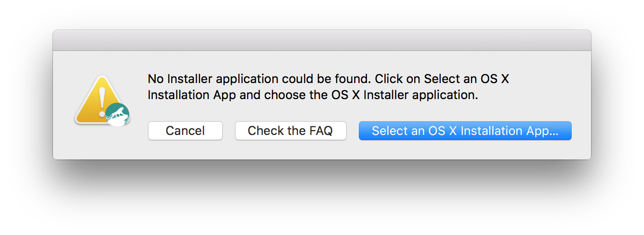644x235 pixels.
Task: Cancel the installer dialog
Action: 185,131
